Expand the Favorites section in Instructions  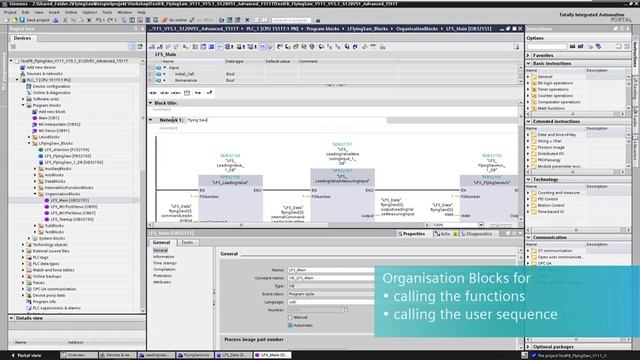pos(529,55)
